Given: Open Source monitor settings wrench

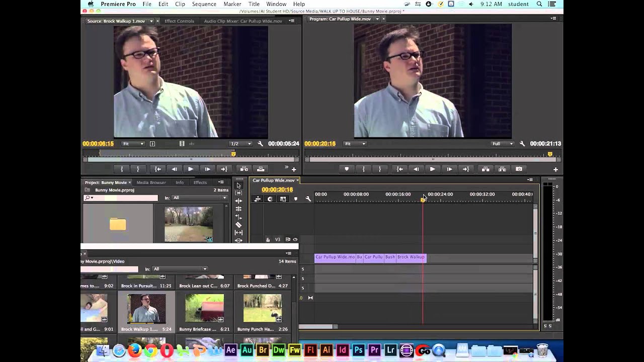Looking at the screenshot, I should tap(260, 144).
